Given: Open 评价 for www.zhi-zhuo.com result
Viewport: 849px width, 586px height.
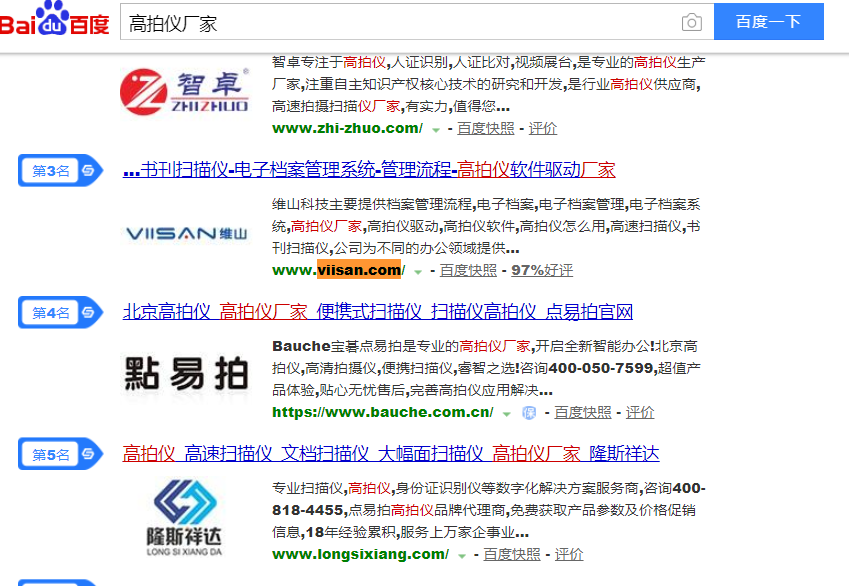Looking at the screenshot, I should [543, 128].
